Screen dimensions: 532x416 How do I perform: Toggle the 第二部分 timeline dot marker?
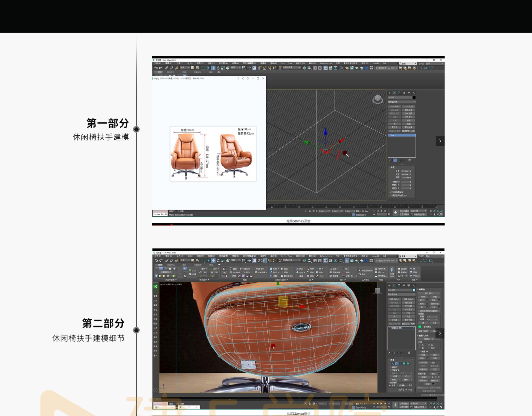pyautogui.click(x=136, y=330)
